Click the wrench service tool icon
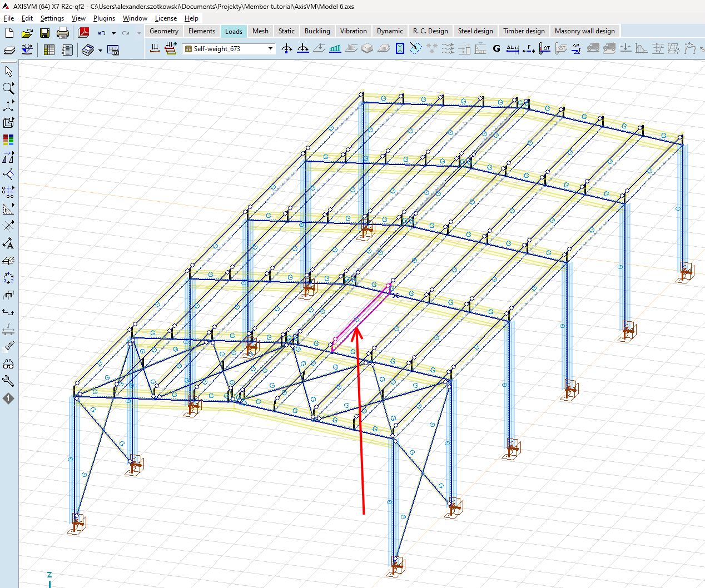Image resolution: width=705 pixels, height=588 pixels. click(x=8, y=381)
